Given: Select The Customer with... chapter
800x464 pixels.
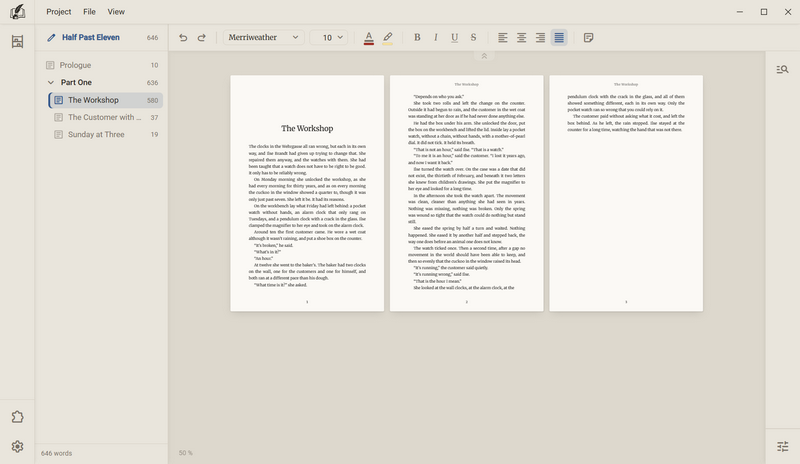Looking at the screenshot, I should [x=106, y=117].
